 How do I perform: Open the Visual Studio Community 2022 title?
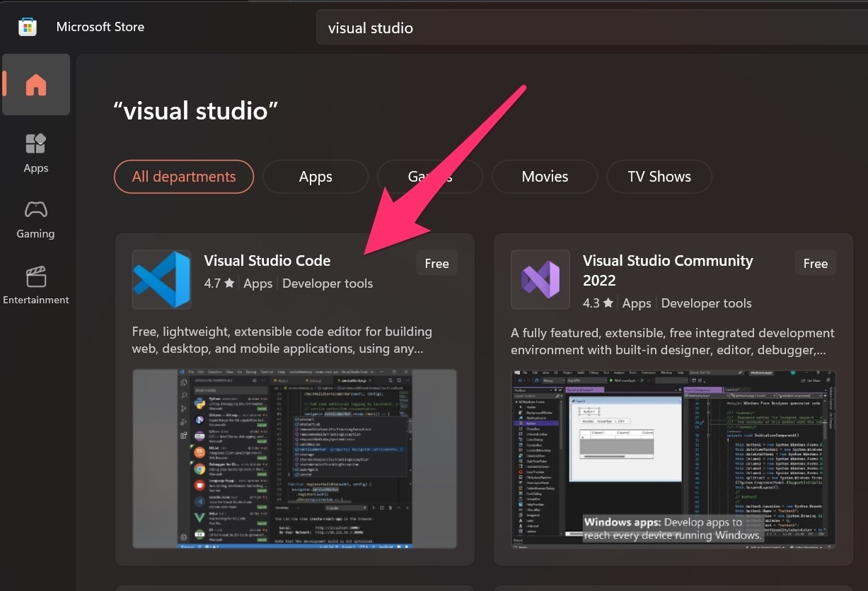click(x=667, y=270)
